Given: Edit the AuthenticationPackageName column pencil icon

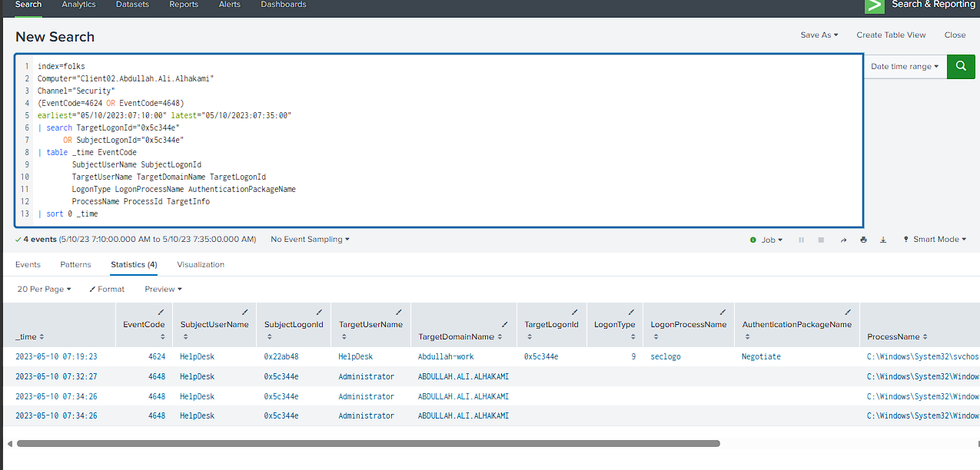Looking at the screenshot, I should 847,312.
